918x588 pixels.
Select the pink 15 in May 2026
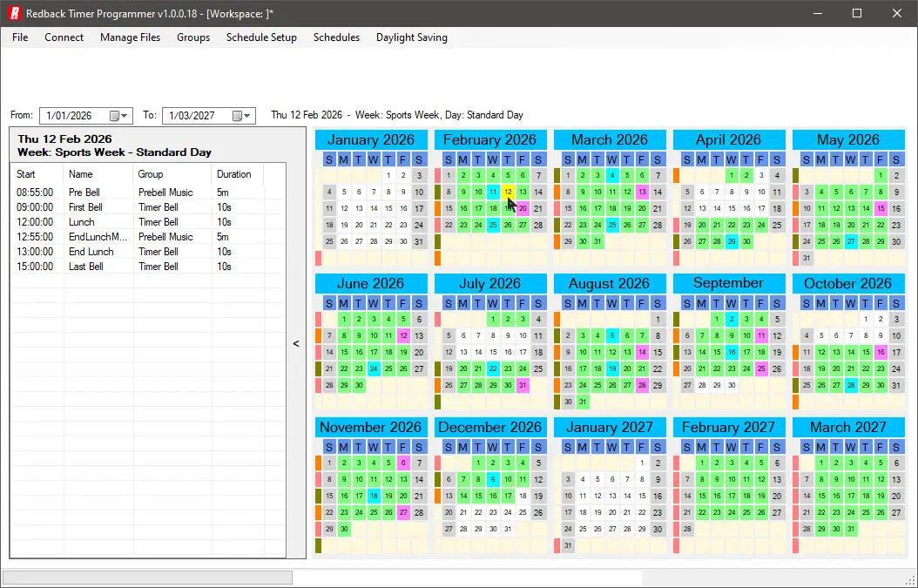pyautogui.click(x=881, y=208)
